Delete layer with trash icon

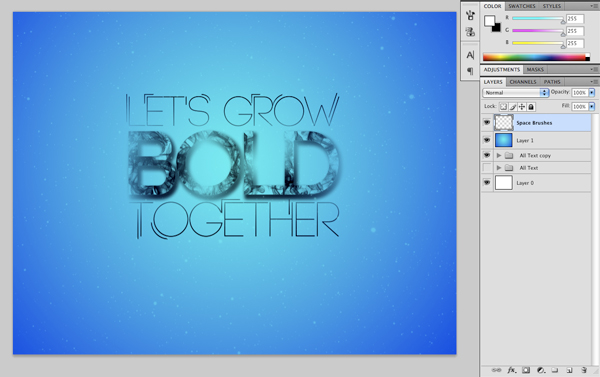point(584,370)
